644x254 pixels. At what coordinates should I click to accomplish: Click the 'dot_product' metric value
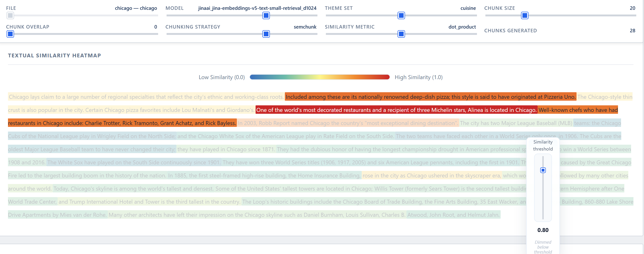(462, 27)
